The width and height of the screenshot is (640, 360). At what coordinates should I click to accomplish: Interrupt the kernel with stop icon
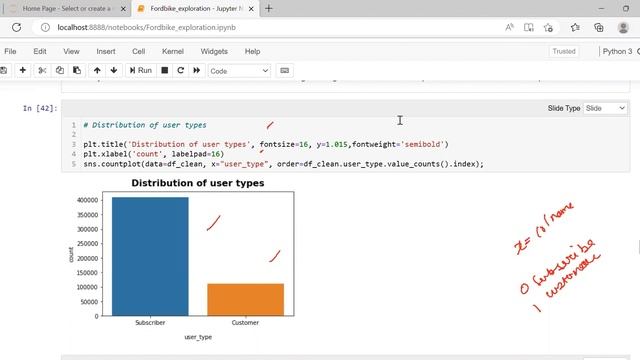[x=164, y=71]
